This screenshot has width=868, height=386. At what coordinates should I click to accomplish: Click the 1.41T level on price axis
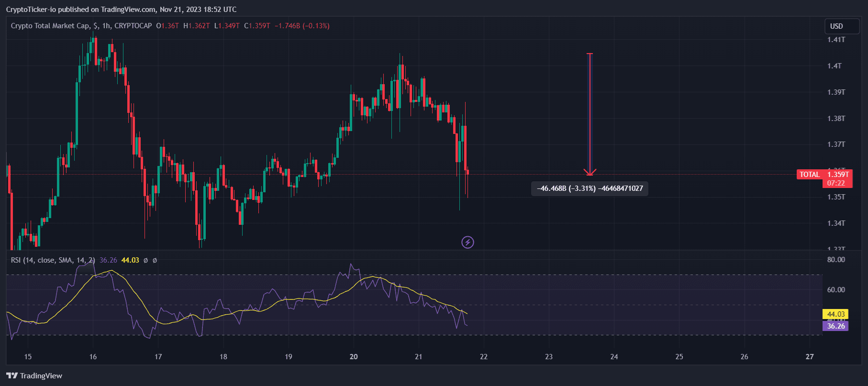(836, 40)
